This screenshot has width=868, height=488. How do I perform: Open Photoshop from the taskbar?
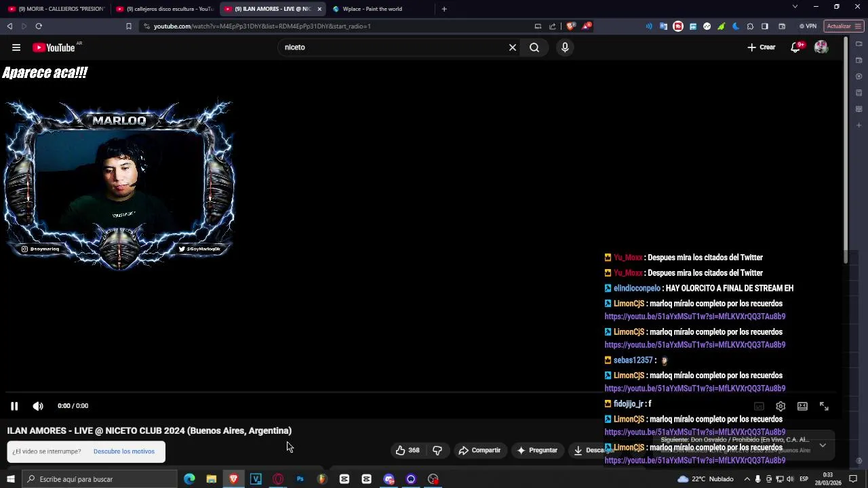pos(300,479)
